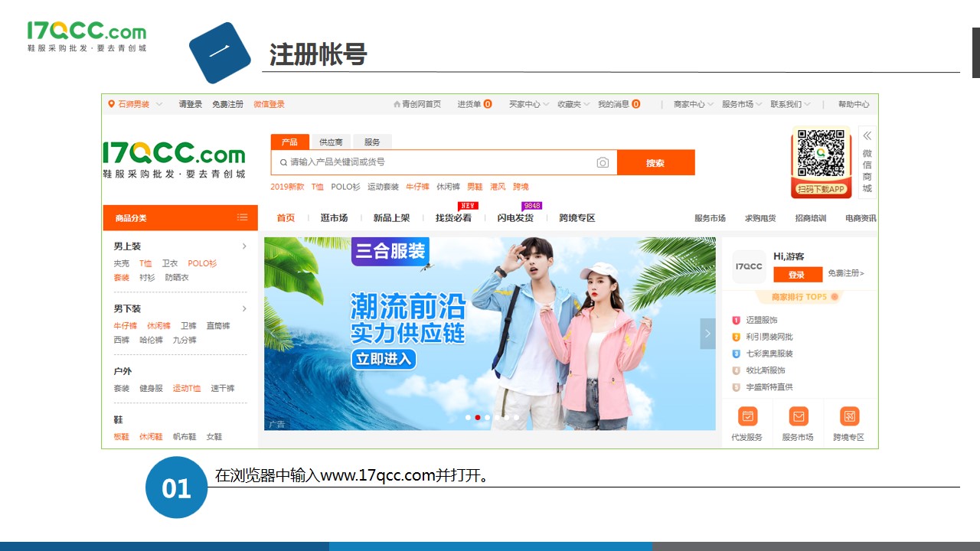Viewport: 980px width, 551px height.
Task: Expand the 买家中心 dropdown
Action: (x=528, y=104)
